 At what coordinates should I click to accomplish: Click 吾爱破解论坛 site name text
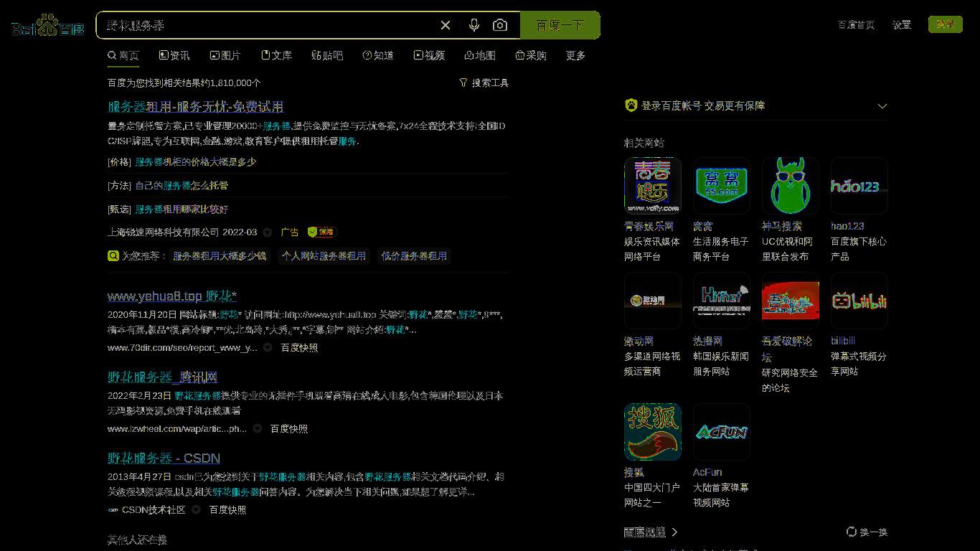click(x=787, y=349)
